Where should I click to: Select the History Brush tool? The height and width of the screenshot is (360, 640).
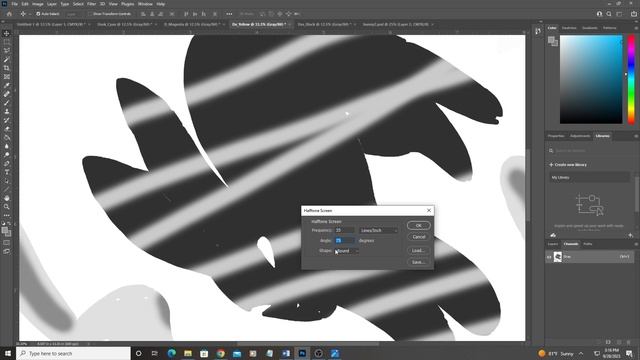[x=7, y=120]
